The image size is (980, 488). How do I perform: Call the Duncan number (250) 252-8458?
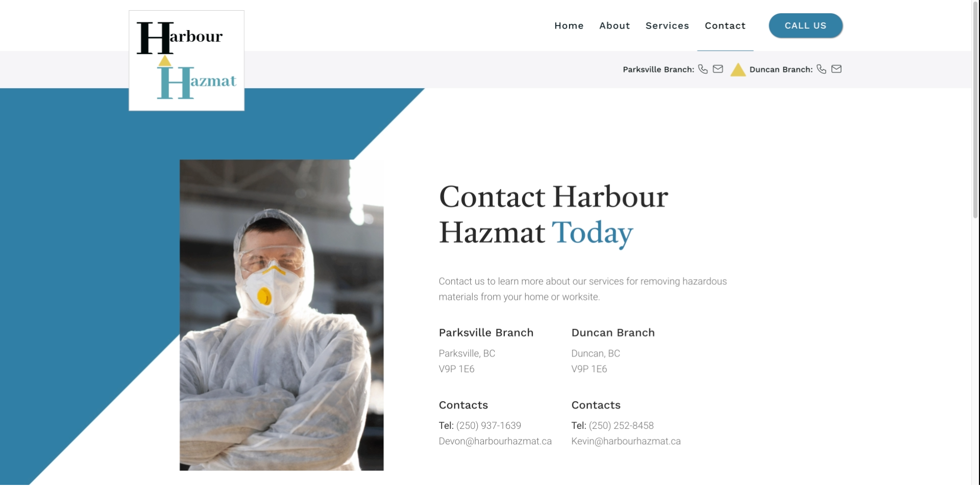(621, 425)
